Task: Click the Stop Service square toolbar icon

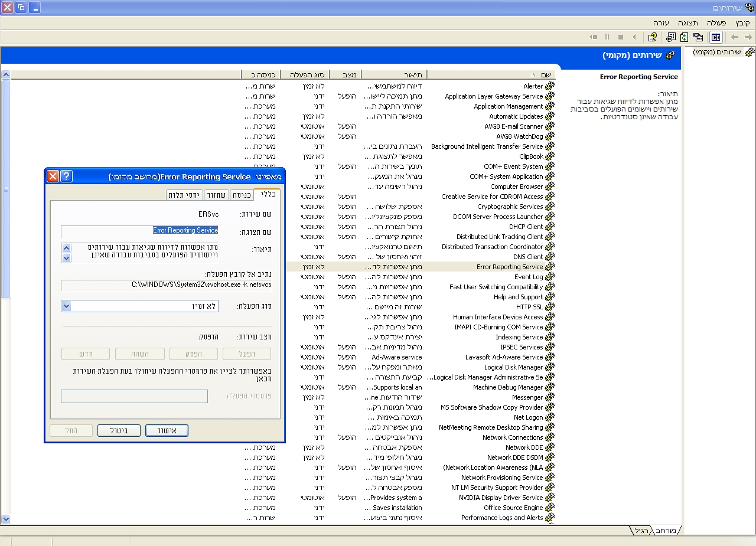Action: 621,37
